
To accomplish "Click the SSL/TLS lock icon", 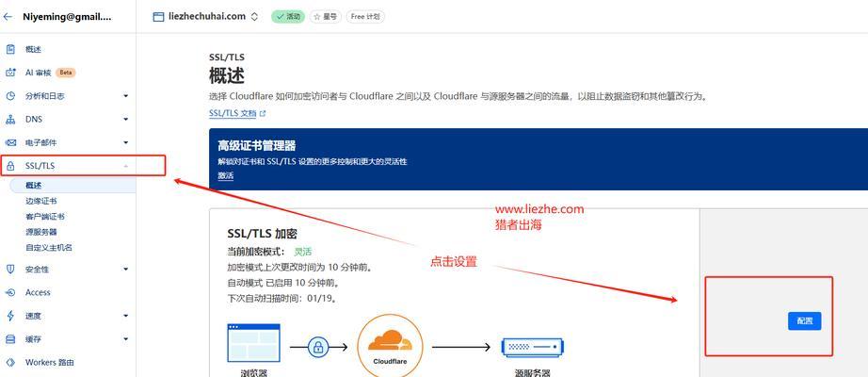I will (10, 166).
